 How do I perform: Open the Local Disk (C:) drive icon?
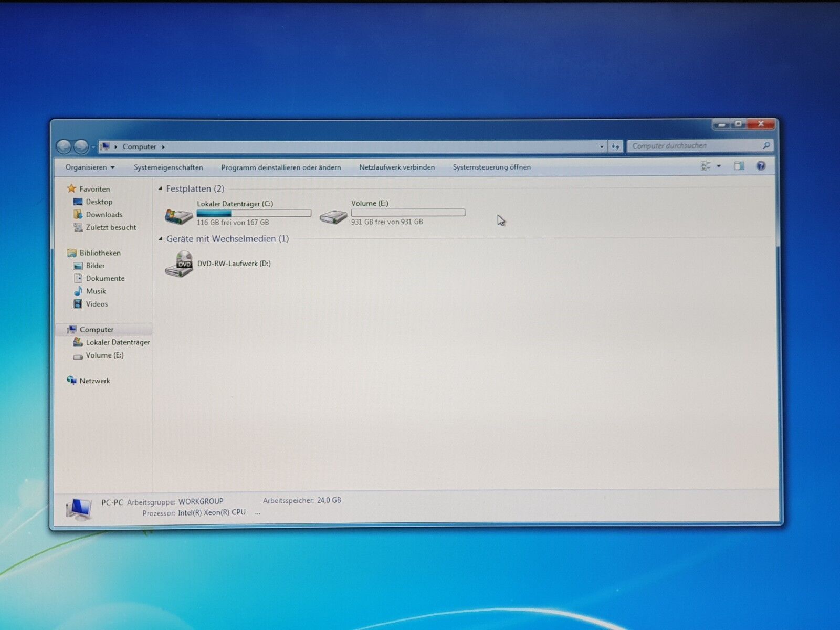point(178,215)
